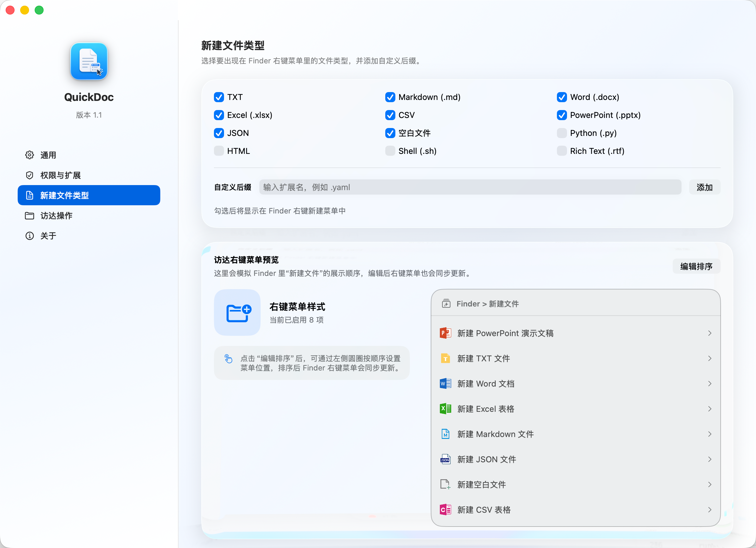Click the JSON file icon

tap(445, 459)
